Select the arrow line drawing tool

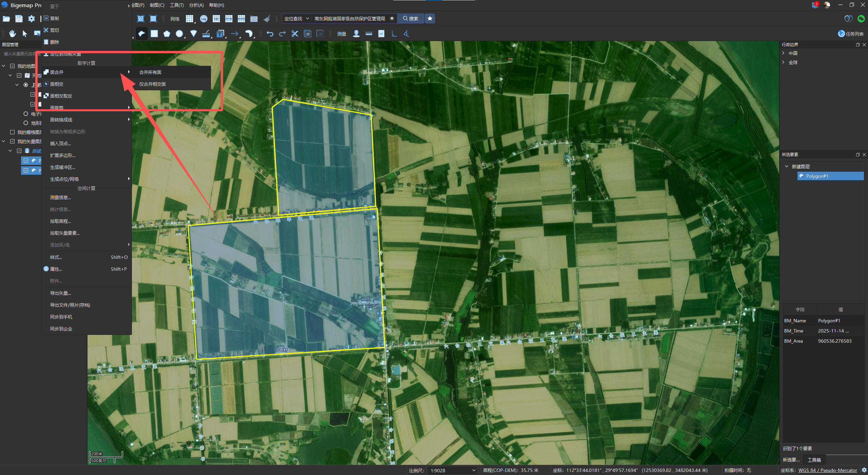[x=234, y=34]
